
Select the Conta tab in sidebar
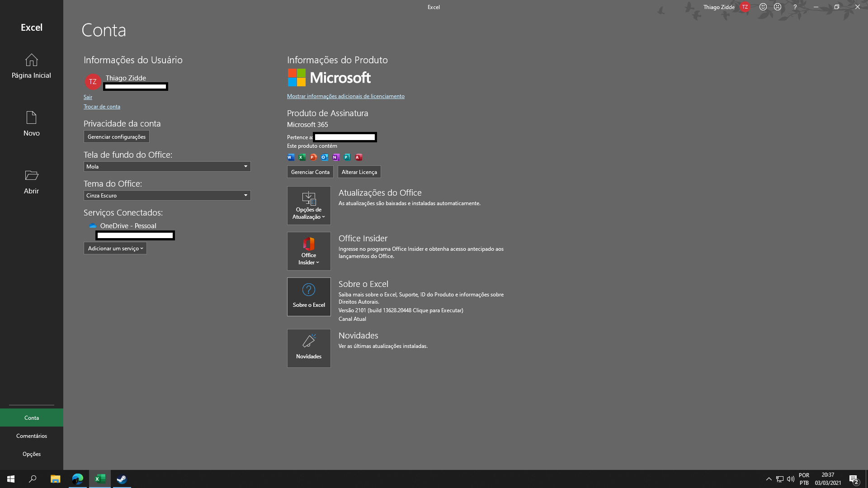[32, 418]
